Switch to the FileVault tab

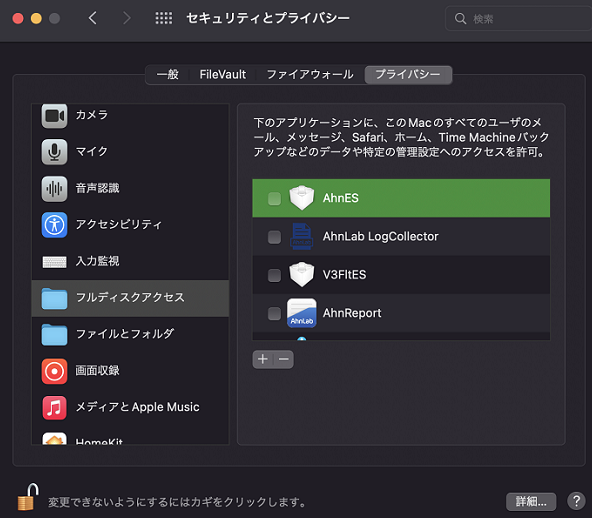pyautogui.click(x=223, y=74)
